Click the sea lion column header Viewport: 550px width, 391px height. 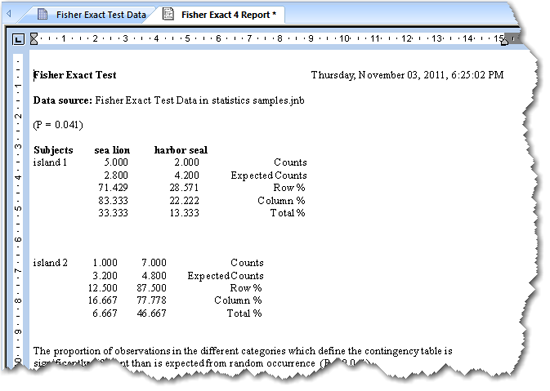coord(112,150)
